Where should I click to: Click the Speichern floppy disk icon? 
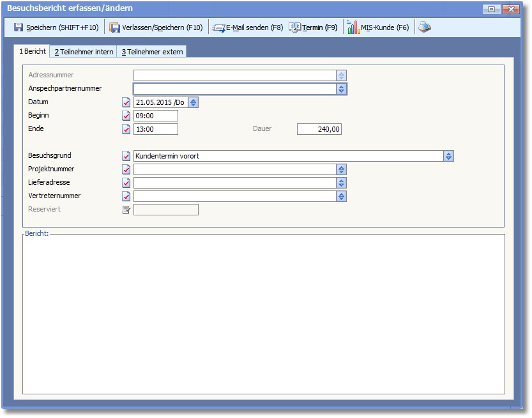click(x=19, y=27)
